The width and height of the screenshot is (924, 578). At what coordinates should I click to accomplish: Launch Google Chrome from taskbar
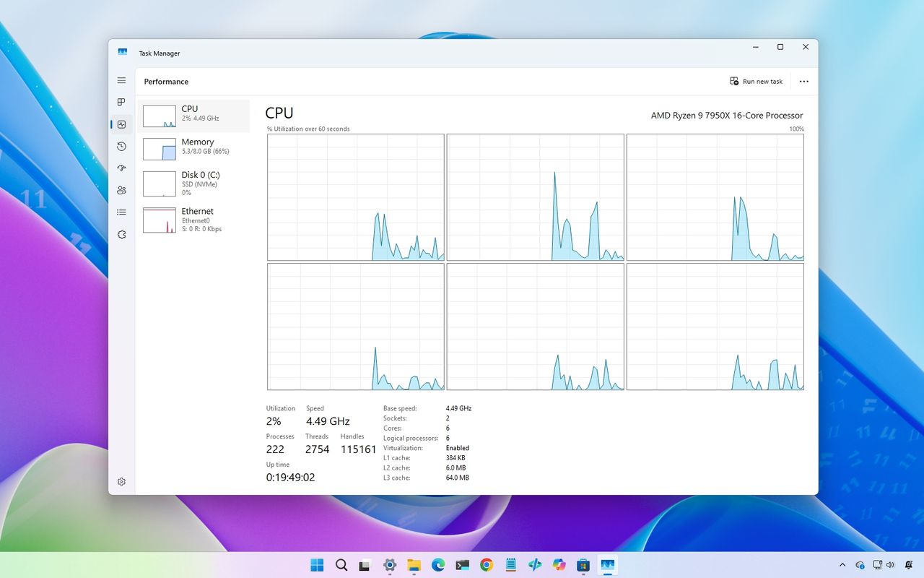tap(487, 565)
